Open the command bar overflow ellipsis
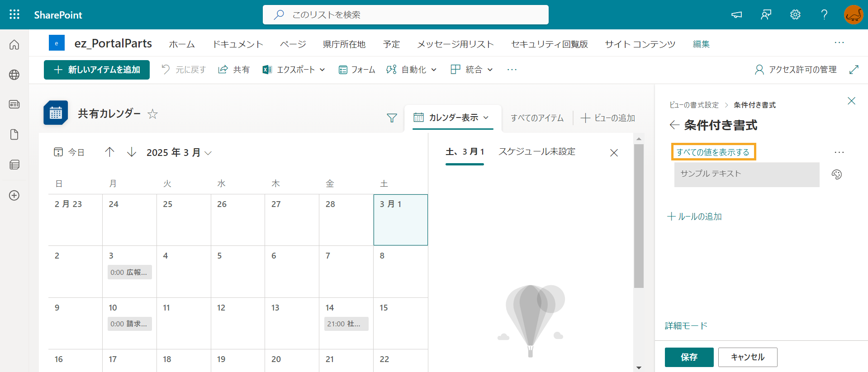 pos(512,70)
